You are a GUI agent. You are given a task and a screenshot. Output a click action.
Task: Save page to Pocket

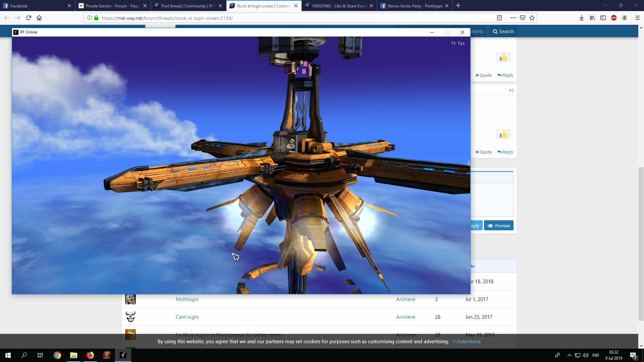(x=523, y=18)
